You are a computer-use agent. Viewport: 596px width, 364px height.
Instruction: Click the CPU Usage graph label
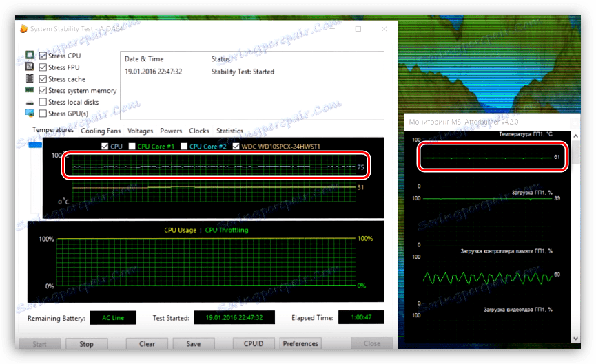tap(180, 230)
